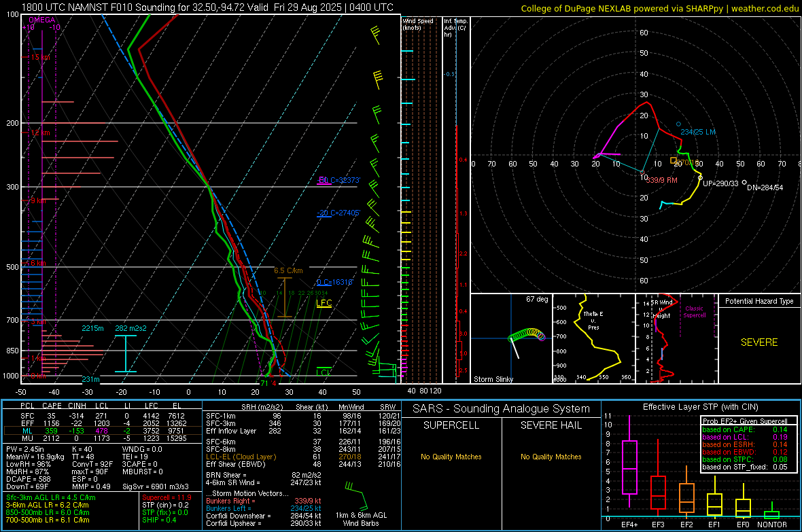
Task: Click the 'MeanW = 16.9g/kg' value
Action: 35,457
